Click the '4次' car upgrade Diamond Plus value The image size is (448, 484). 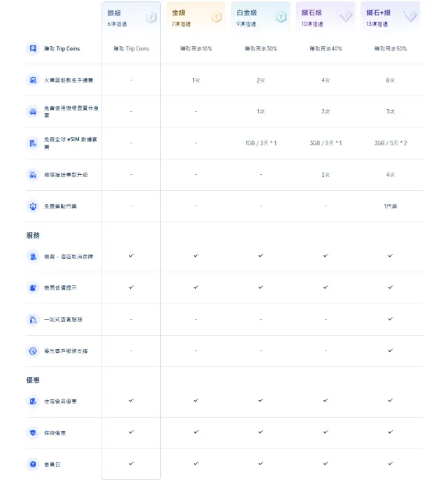tap(390, 175)
